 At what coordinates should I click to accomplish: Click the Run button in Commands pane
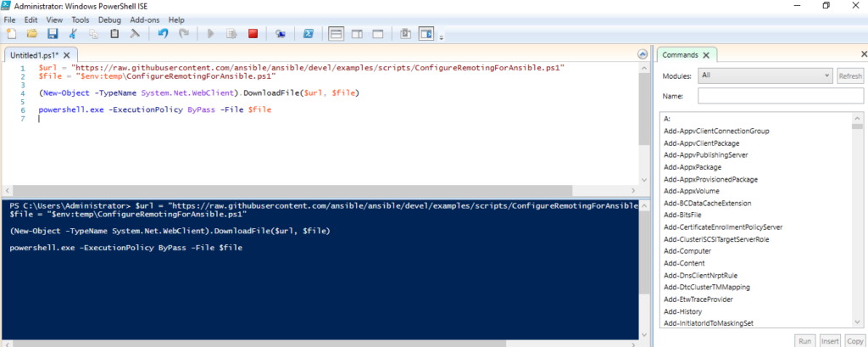point(806,341)
